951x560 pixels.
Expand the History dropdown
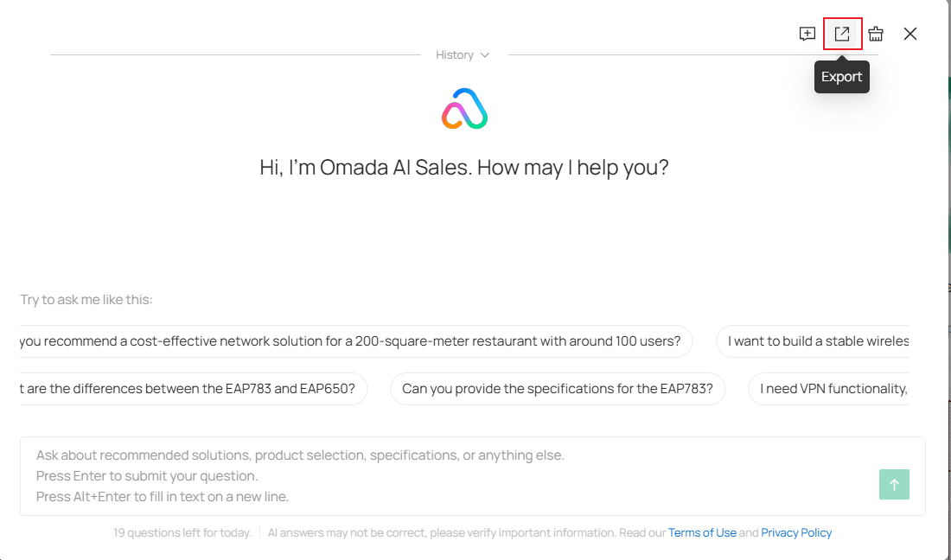tap(455, 54)
